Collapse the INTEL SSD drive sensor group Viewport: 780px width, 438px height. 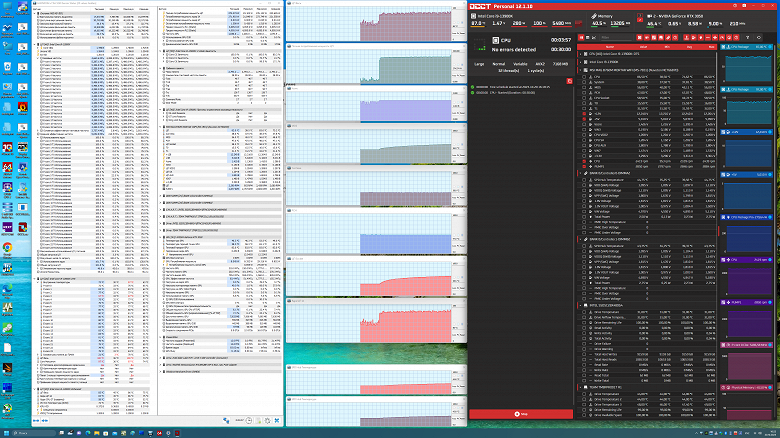pos(581,305)
